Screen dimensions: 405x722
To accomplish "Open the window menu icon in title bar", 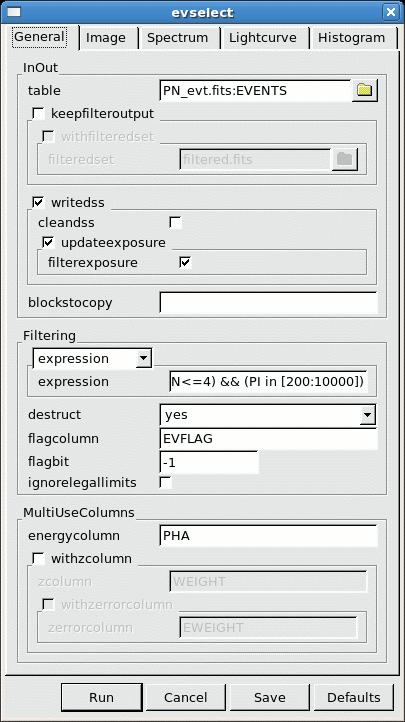I will tap(14, 12).
